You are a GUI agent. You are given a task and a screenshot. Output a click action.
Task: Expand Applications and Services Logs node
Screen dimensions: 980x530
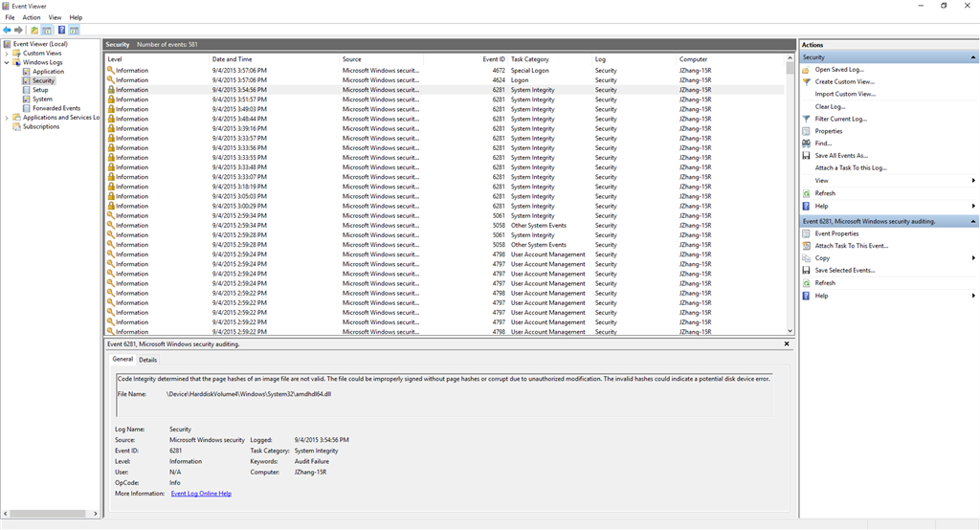7,118
